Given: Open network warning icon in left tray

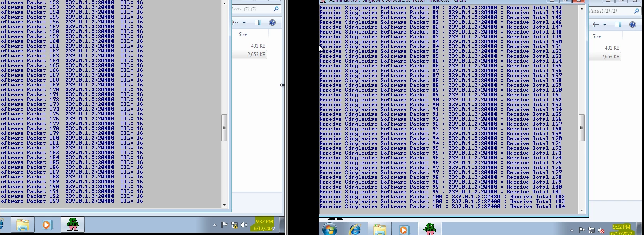Looking at the screenshot, I should point(234,225).
